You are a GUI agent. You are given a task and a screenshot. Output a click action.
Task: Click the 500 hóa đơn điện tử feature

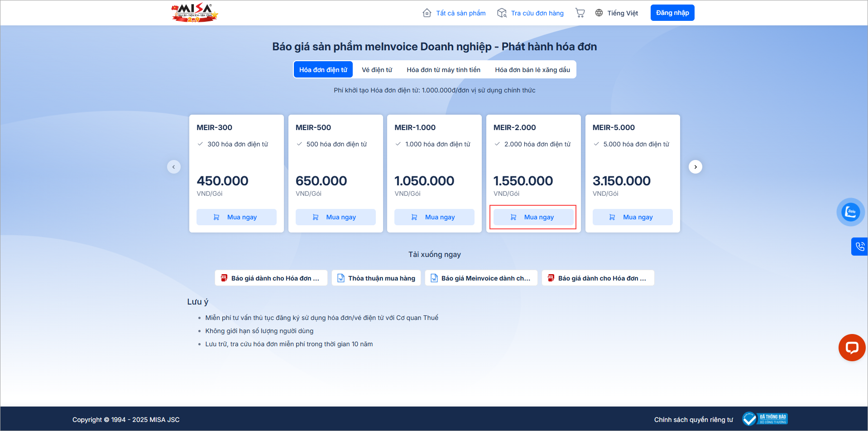(336, 144)
